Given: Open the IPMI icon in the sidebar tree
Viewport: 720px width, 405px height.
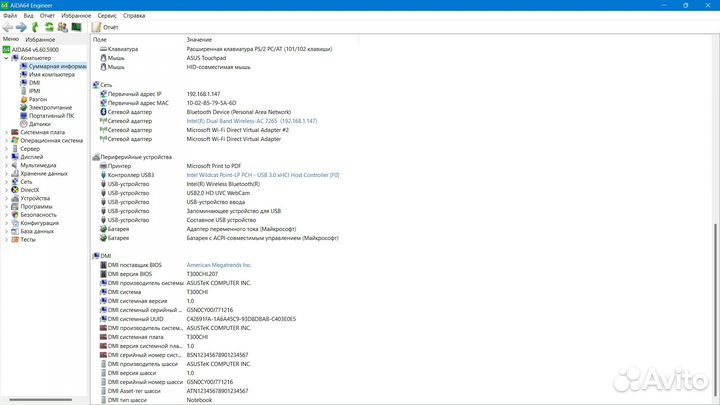Looking at the screenshot, I should pos(23,91).
